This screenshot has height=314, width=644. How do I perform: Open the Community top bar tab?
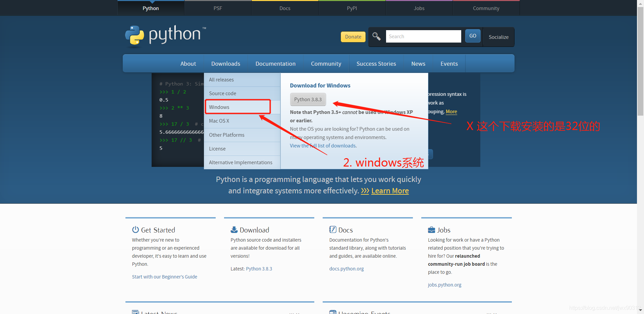click(486, 8)
